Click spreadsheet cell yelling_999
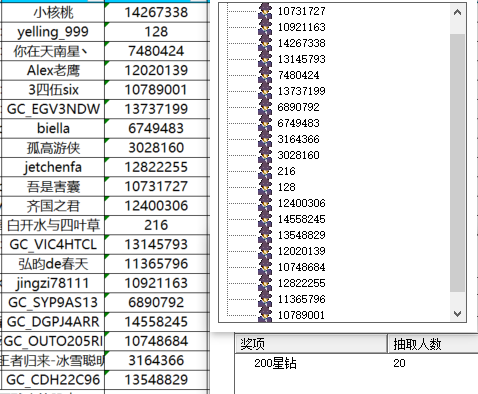Viewport: 478px width, 394px height. (x=53, y=32)
